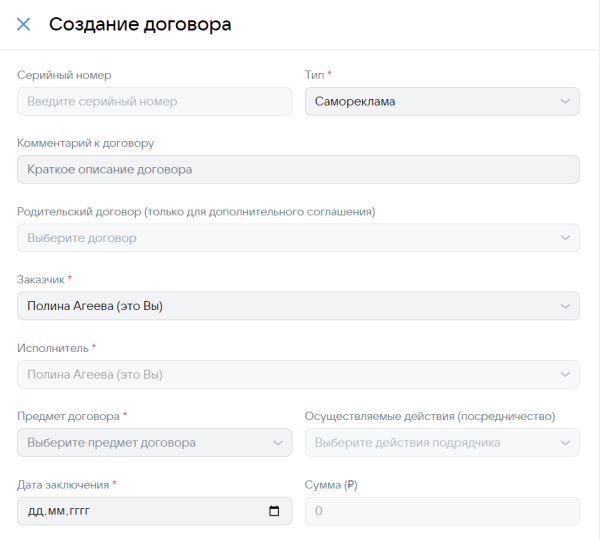Click the chevron arrow in the Тип field
This screenshot has width=600, height=540.
pos(566,101)
